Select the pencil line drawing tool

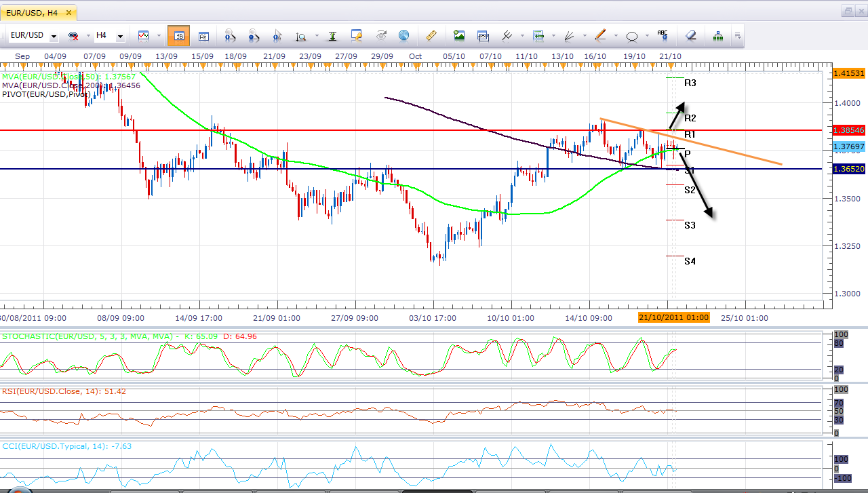coord(601,35)
